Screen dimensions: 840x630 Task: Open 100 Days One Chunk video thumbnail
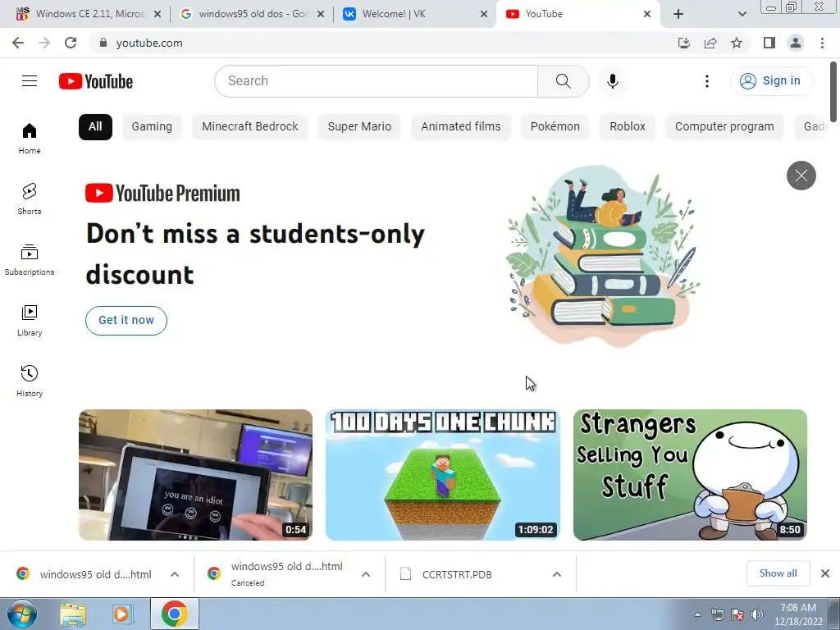coord(443,475)
